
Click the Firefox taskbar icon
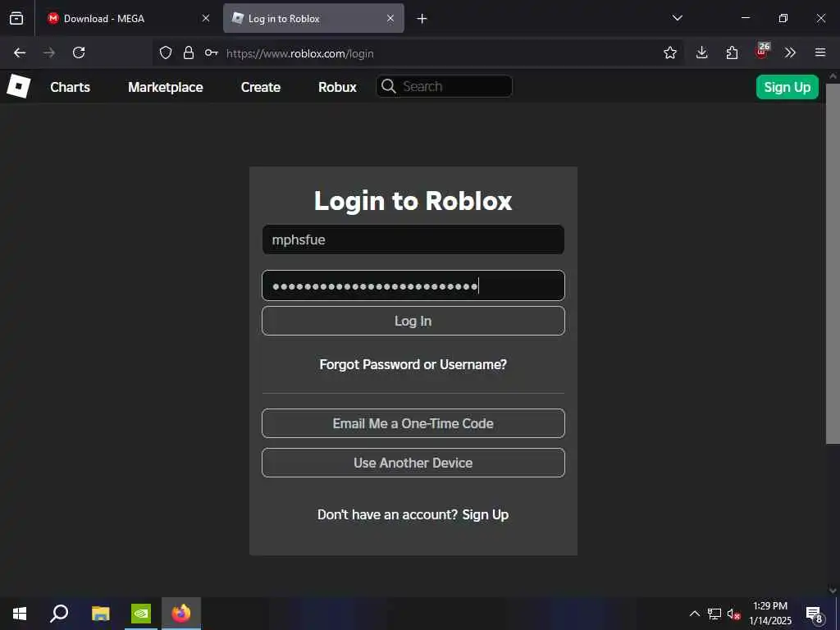[x=181, y=614]
